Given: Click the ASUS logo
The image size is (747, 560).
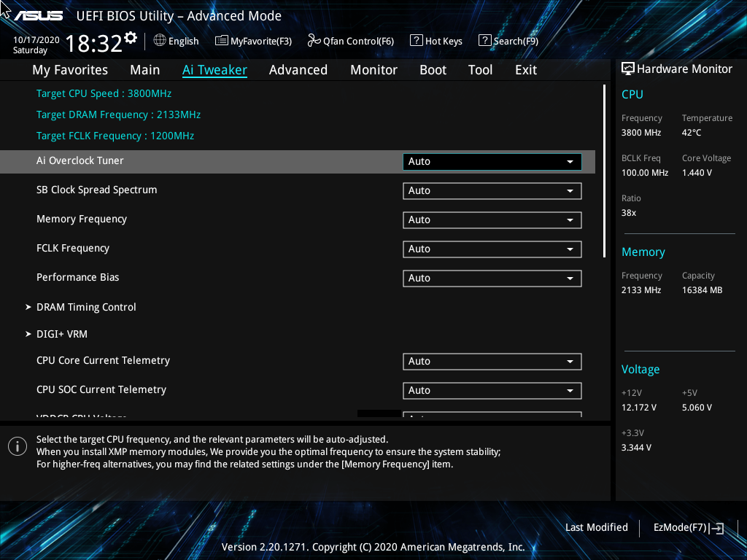Looking at the screenshot, I should (38, 16).
